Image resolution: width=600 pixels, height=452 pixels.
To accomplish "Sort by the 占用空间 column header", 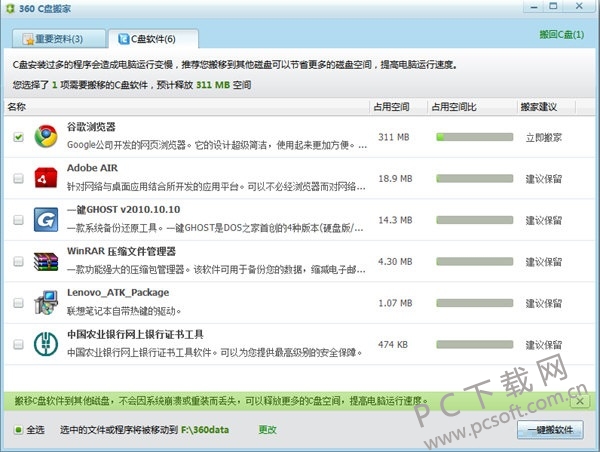I will (398, 107).
